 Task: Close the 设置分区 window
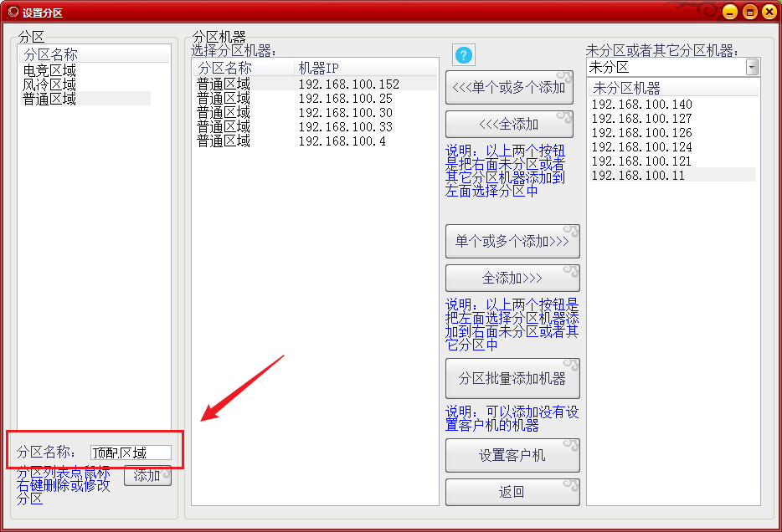click(769, 12)
